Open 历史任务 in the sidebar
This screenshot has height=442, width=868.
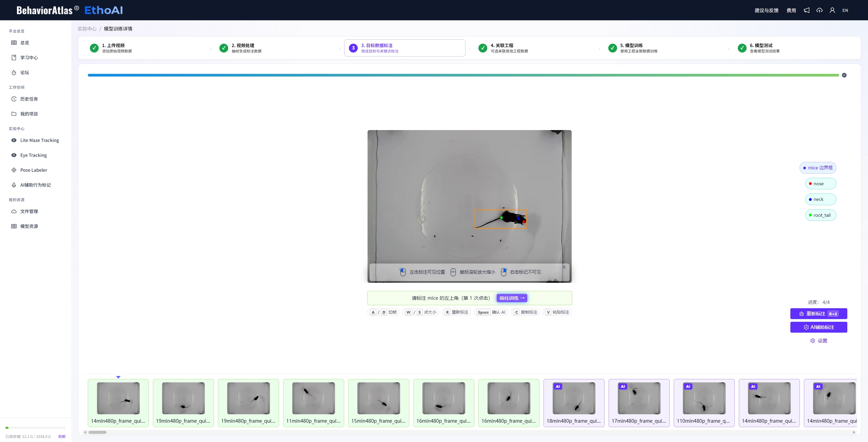click(36, 99)
